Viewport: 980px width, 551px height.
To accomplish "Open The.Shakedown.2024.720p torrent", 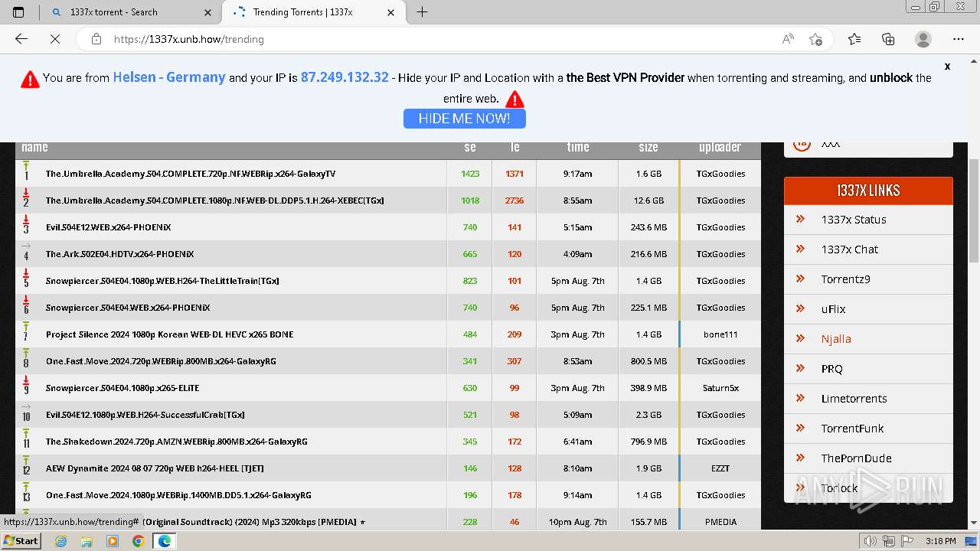I will 177,442.
